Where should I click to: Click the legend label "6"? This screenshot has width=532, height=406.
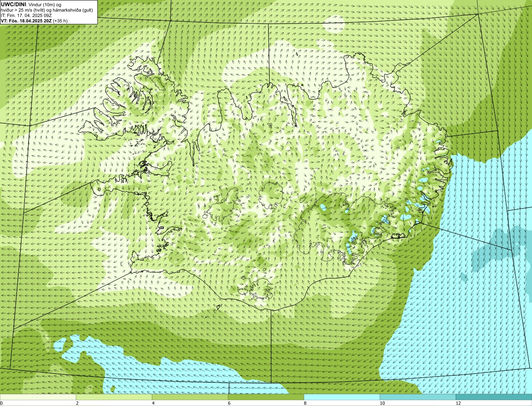pos(229,403)
